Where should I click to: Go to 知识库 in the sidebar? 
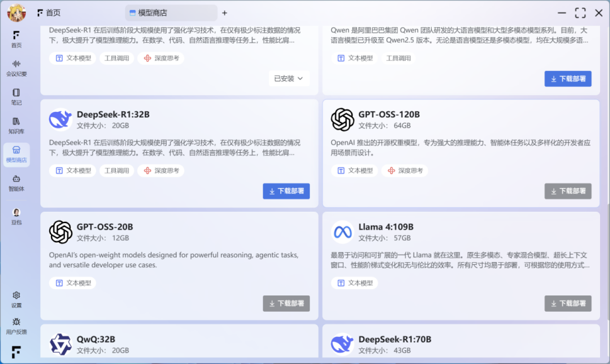pyautogui.click(x=16, y=125)
